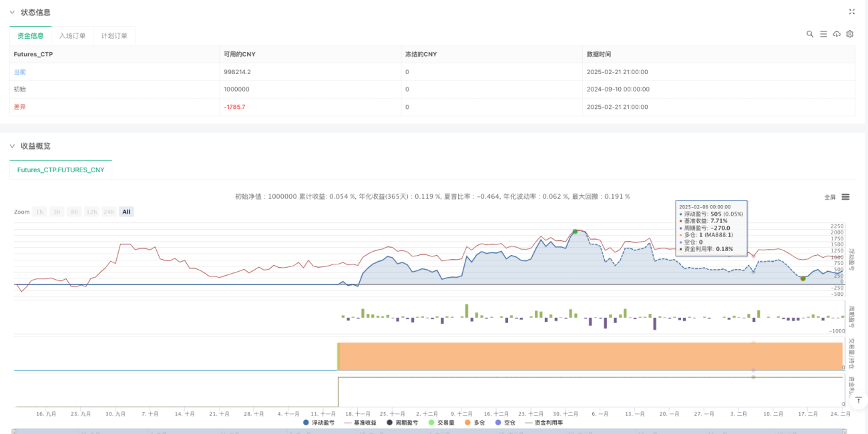This screenshot has width=868, height=434.
Task: Toggle 基准收益 series in legend
Action: coord(361,423)
